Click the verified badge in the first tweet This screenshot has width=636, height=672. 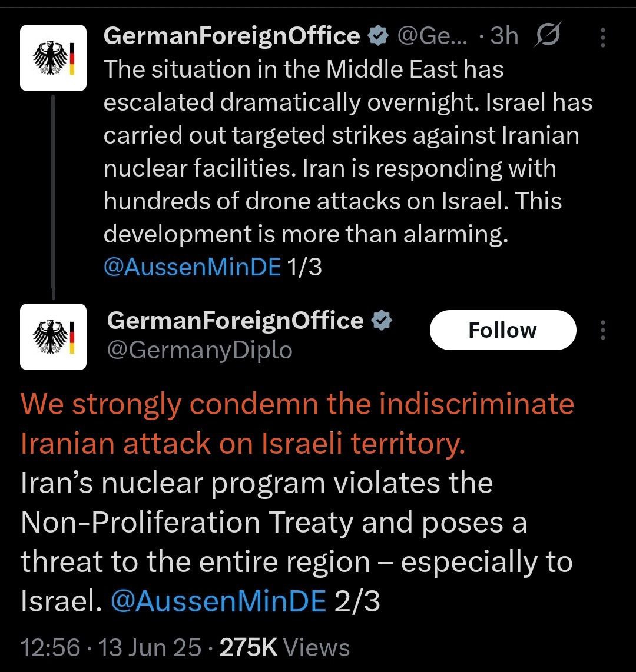pyautogui.click(x=377, y=36)
